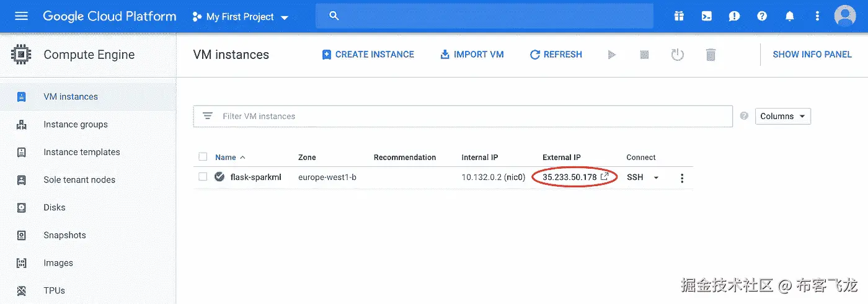Click the reset power icon in toolbar
The height and width of the screenshot is (304, 868).
click(678, 55)
